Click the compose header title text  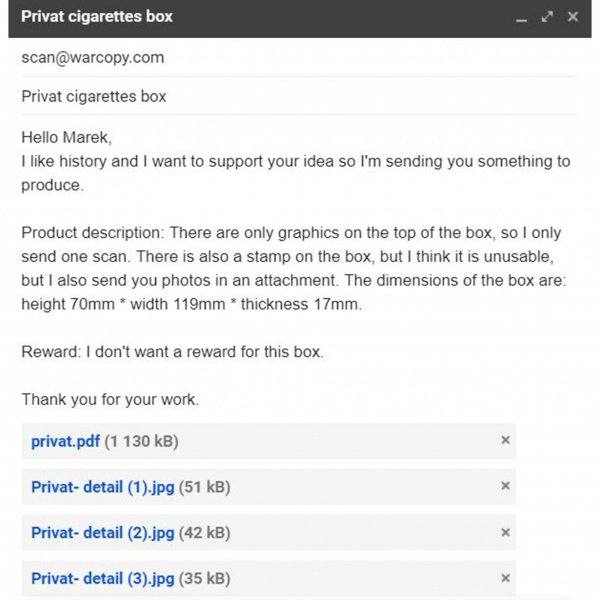pyautogui.click(x=97, y=17)
